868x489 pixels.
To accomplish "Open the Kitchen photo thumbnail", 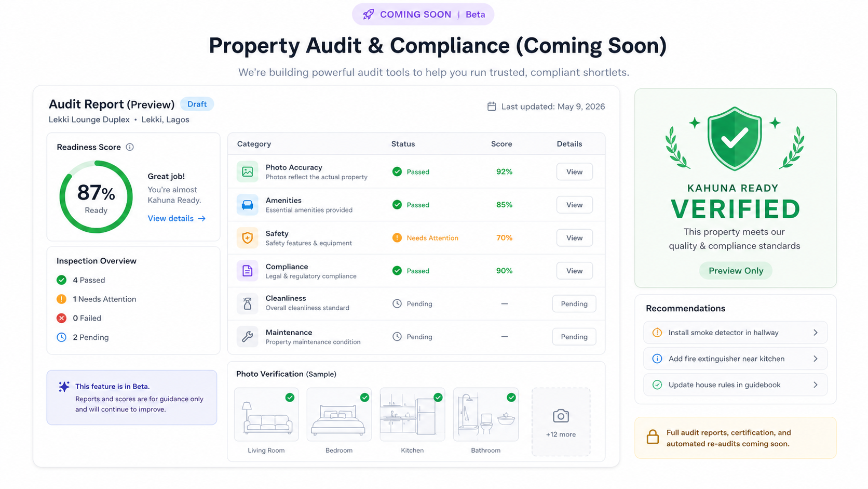I will coord(412,415).
